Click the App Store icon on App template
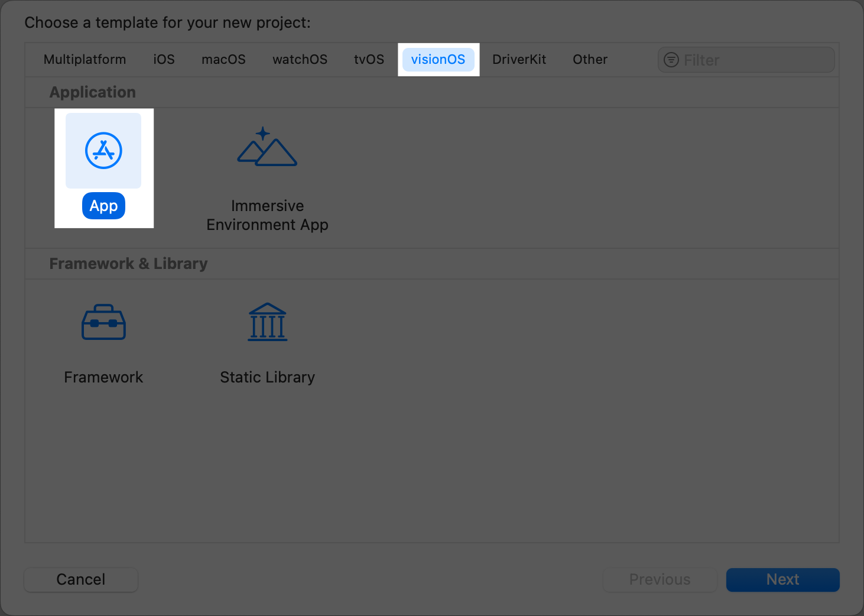 [103, 151]
